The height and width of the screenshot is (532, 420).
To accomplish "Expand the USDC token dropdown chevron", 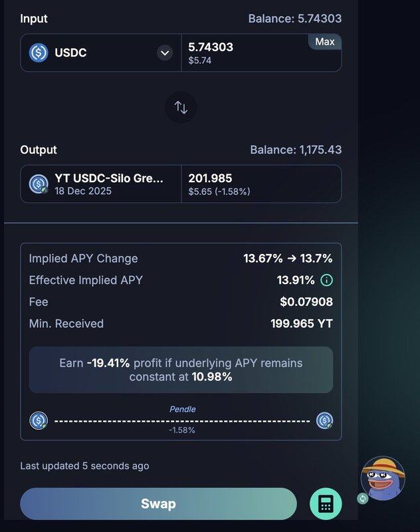I will 165,53.
